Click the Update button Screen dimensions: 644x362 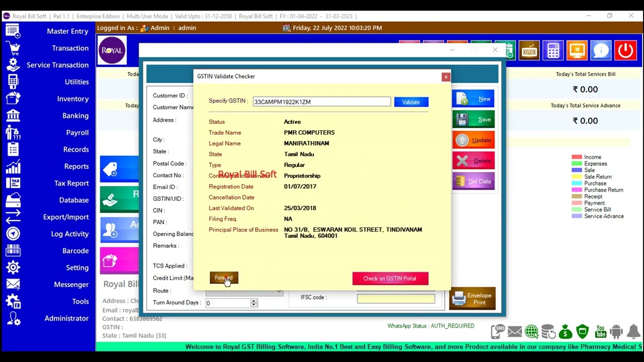[x=473, y=140]
